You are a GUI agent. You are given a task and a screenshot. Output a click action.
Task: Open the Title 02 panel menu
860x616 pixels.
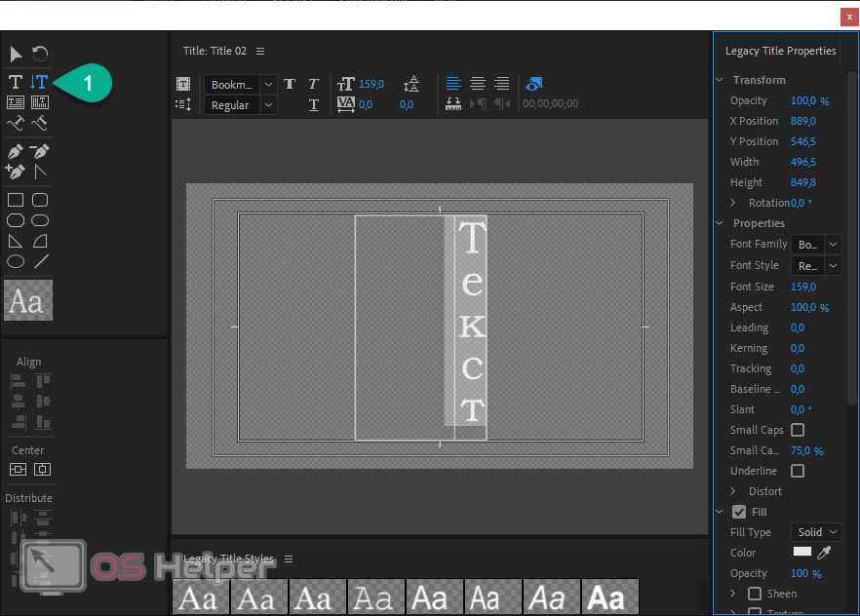[260, 51]
